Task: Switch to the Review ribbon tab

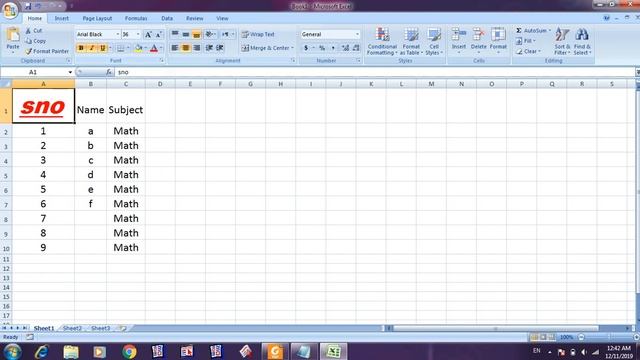Action: click(195, 18)
